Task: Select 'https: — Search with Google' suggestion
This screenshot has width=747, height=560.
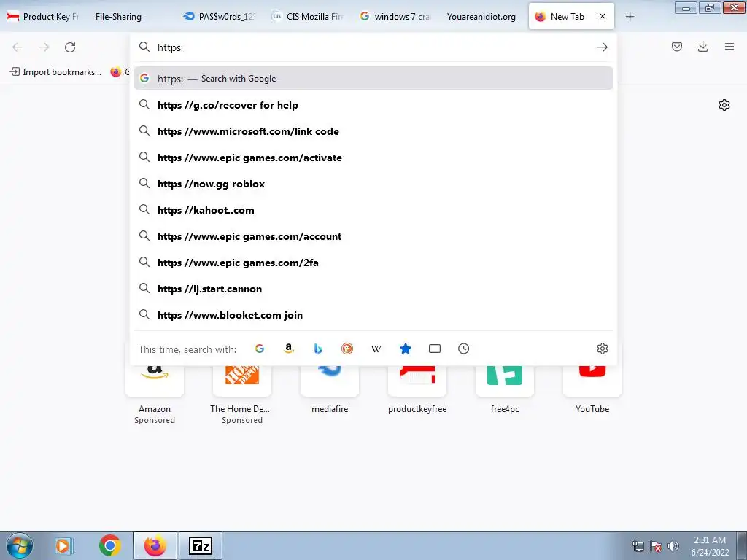Action: (373, 79)
